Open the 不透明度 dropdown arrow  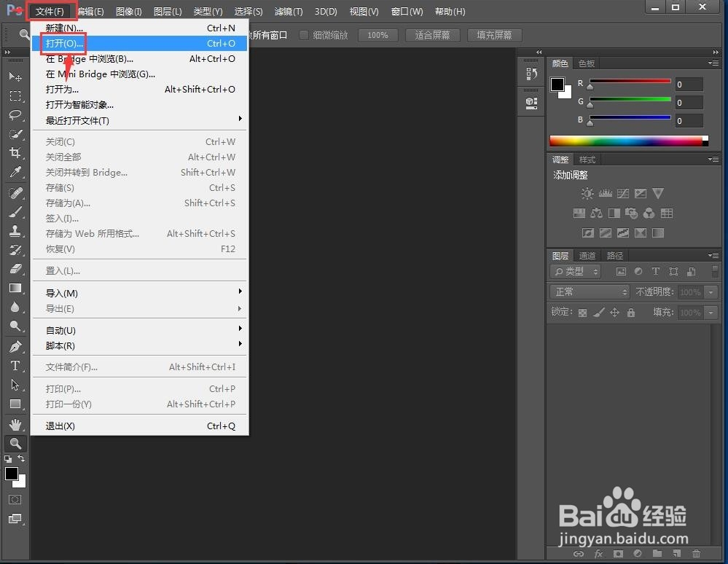pyautogui.click(x=711, y=292)
